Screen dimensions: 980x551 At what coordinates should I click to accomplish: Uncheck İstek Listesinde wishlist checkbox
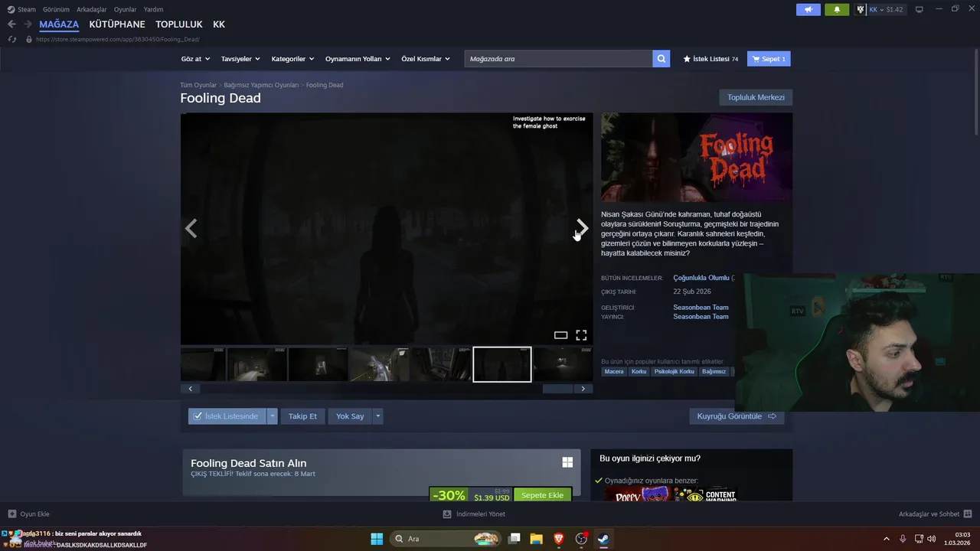pyautogui.click(x=198, y=416)
